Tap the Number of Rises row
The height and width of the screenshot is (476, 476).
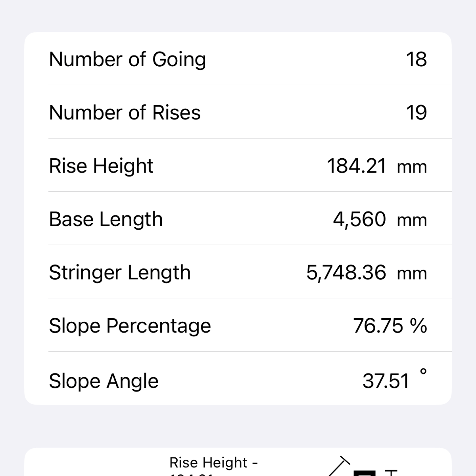(x=238, y=112)
